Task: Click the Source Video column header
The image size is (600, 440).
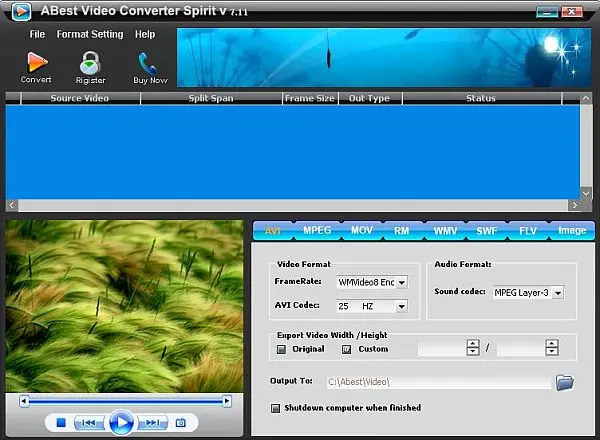Action: (80, 98)
